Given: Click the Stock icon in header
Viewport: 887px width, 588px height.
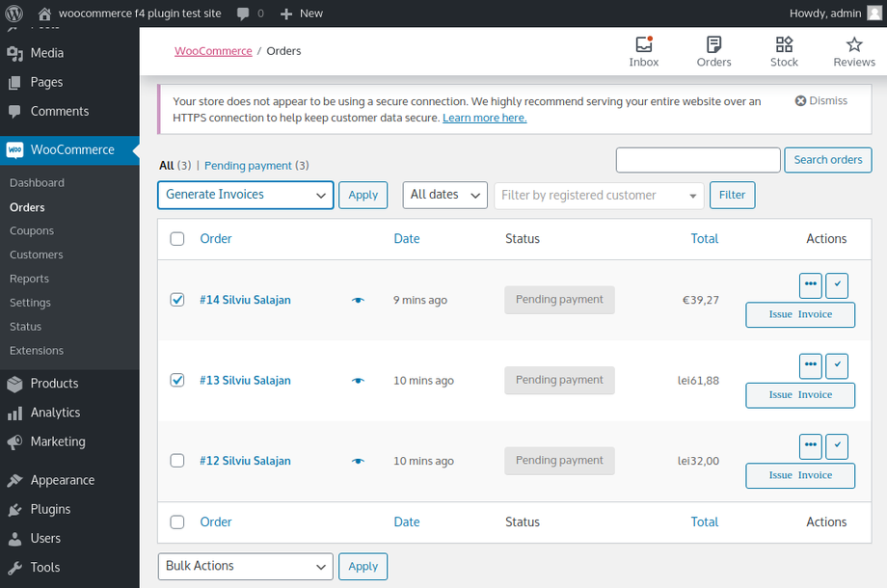Looking at the screenshot, I should 784,51.
